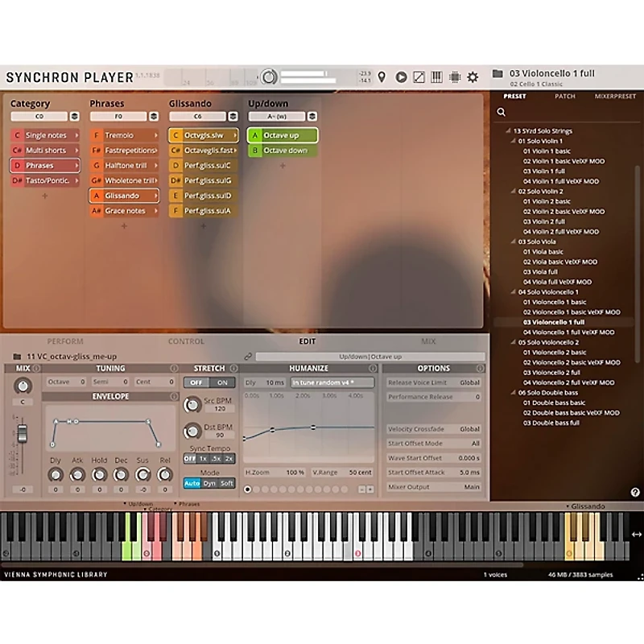Click the plus under the Category column
The width and height of the screenshot is (644, 644).
coord(45,196)
